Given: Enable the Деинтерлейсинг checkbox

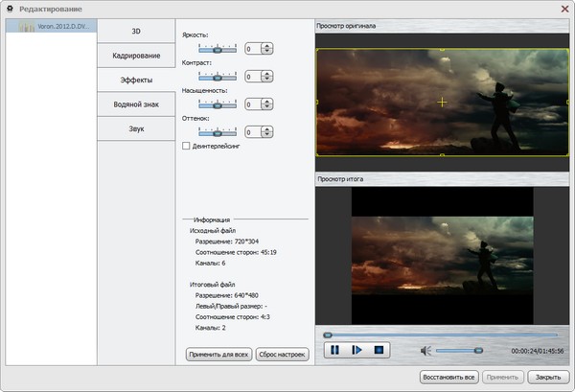Looking at the screenshot, I should (x=186, y=147).
